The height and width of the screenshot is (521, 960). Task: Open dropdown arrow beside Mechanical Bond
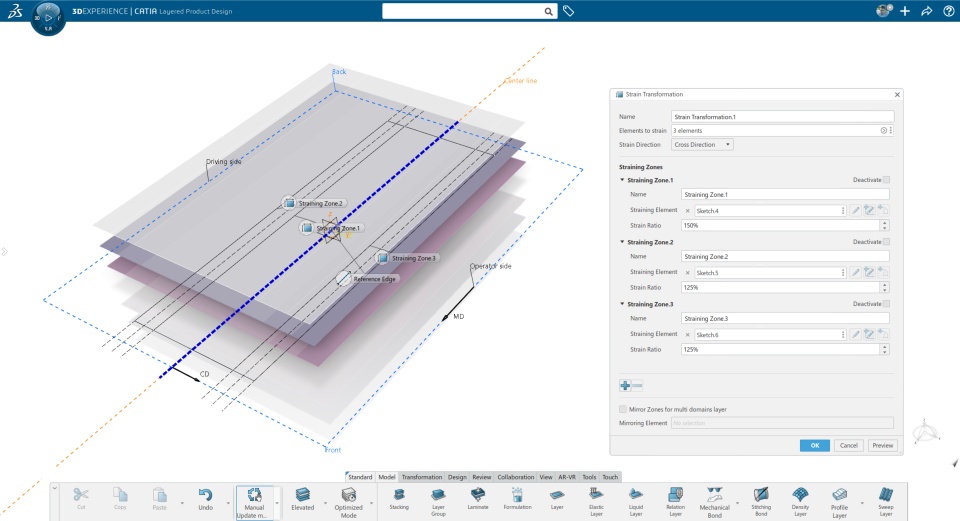tap(737, 503)
